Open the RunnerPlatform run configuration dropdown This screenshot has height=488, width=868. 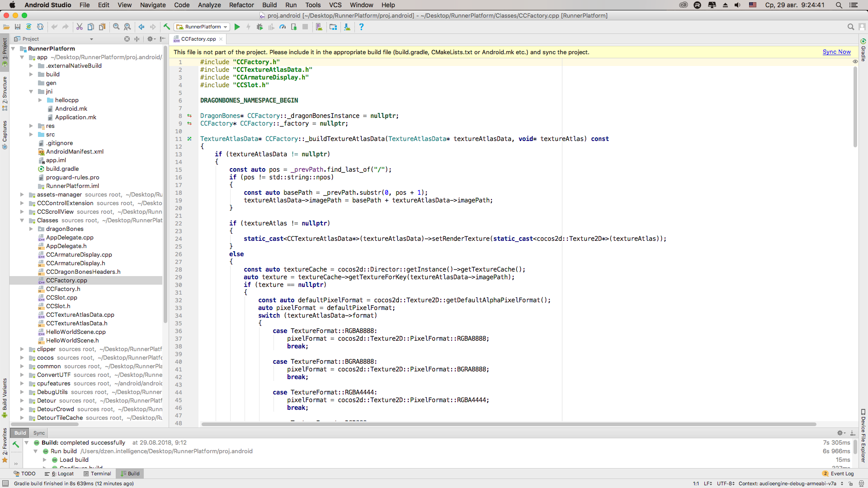click(x=203, y=27)
